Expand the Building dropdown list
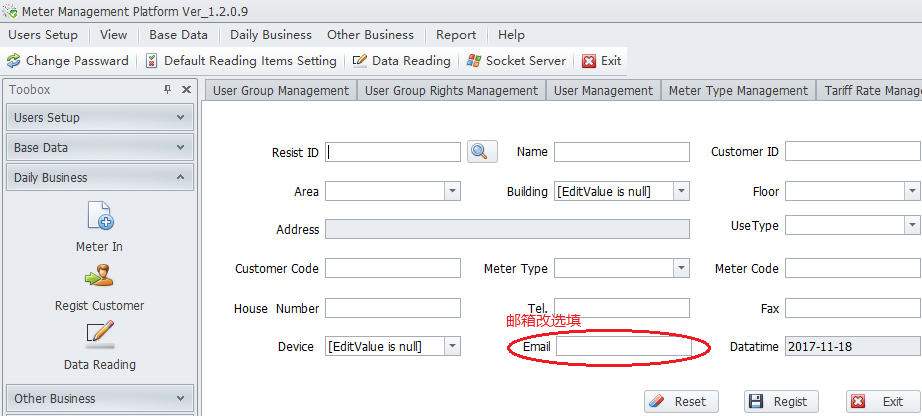Screen dimensions: 922x416 pos(680,191)
